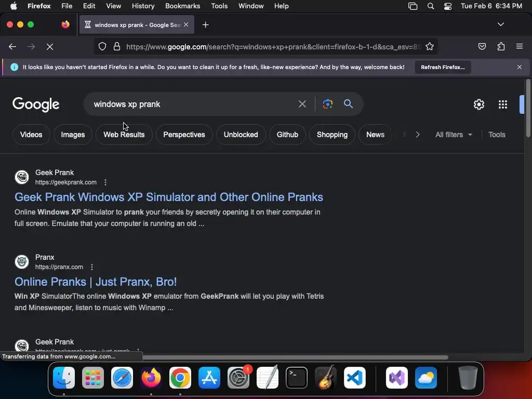Select the Web Results filter chip

coord(124,135)
